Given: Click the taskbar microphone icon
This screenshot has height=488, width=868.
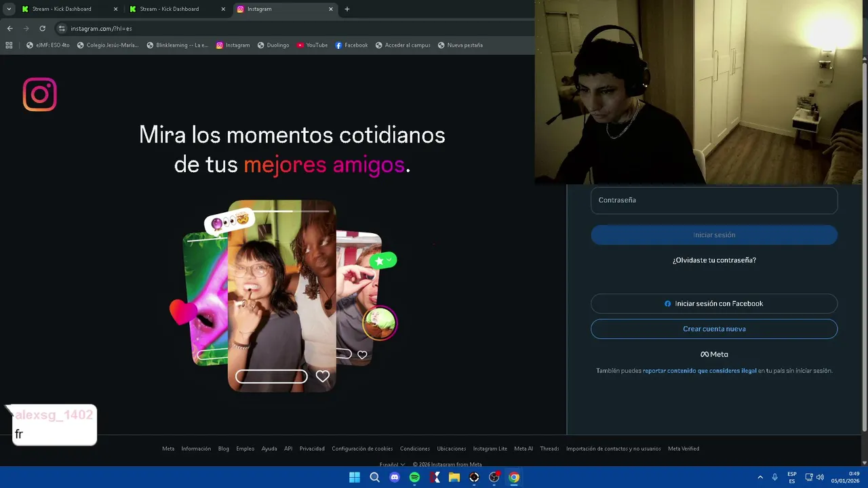Looking at the screenshot, I should [774, 477].
